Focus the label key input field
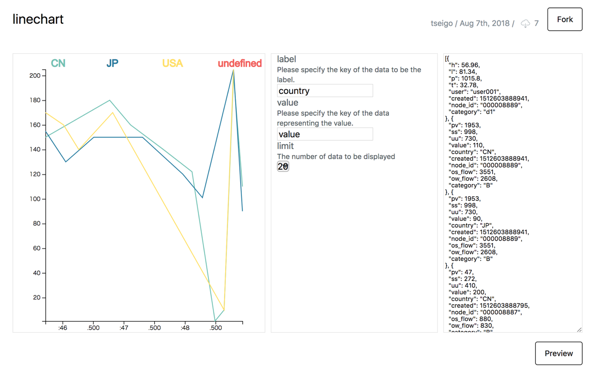The width and height of the screenshot is (599, 391). [x=325, y=91]
